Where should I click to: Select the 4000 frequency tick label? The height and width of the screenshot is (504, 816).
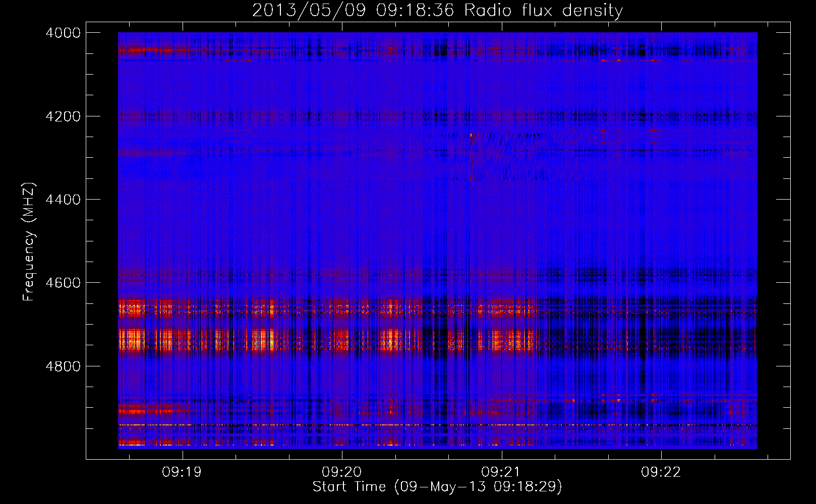click(x=63, y=33)
